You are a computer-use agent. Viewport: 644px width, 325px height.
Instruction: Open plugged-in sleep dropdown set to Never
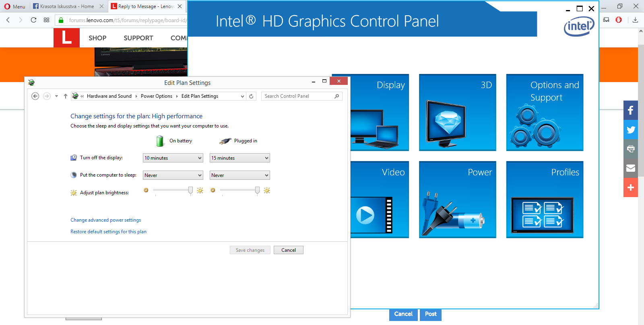[x=240, y=175]
